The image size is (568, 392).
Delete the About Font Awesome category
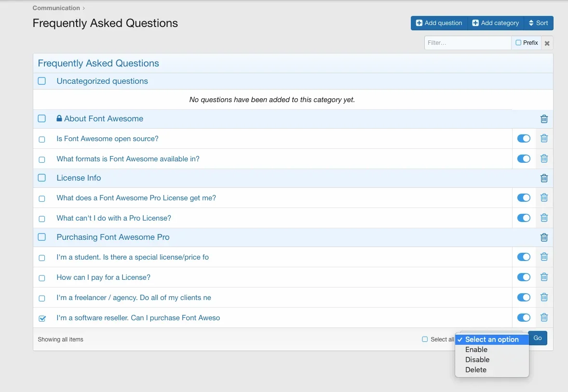[x=544, y=119]
